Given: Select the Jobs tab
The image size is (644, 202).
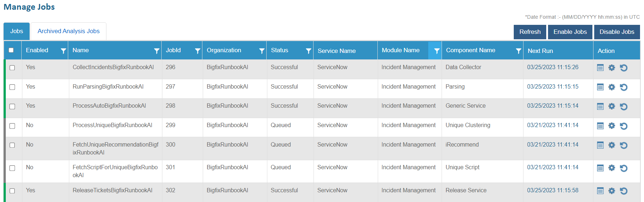Looking at the screenshot, I should [17, 31].
